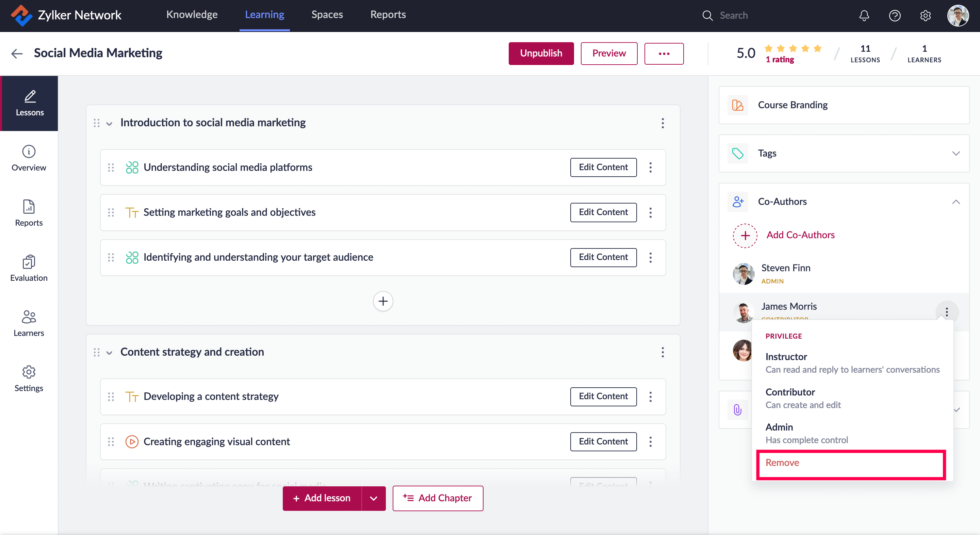980x535 pixels.
Task: Open the Add lesson dropdown arrow
Action: (374, 498)
